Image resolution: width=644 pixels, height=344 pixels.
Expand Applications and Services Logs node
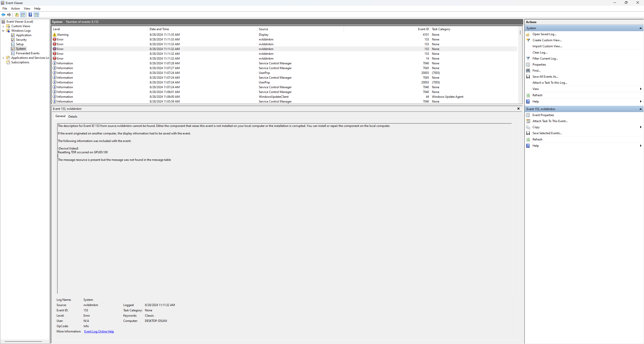click(3, 58)
